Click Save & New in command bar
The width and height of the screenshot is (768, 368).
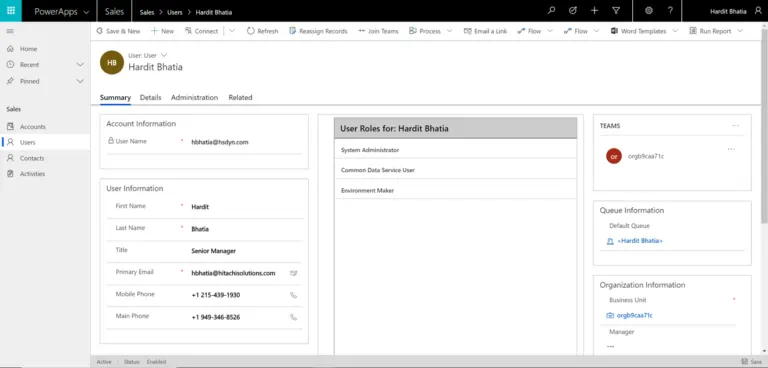118,31
